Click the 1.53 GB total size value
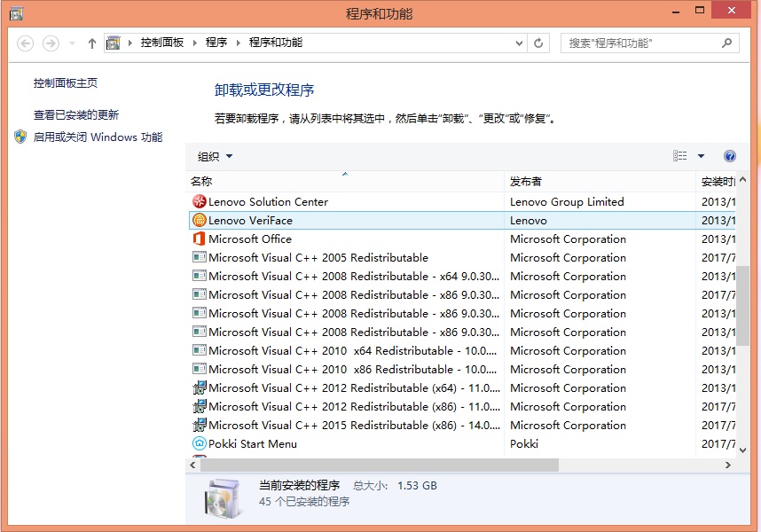The image size is (761, 532). [x=417, y=485]
